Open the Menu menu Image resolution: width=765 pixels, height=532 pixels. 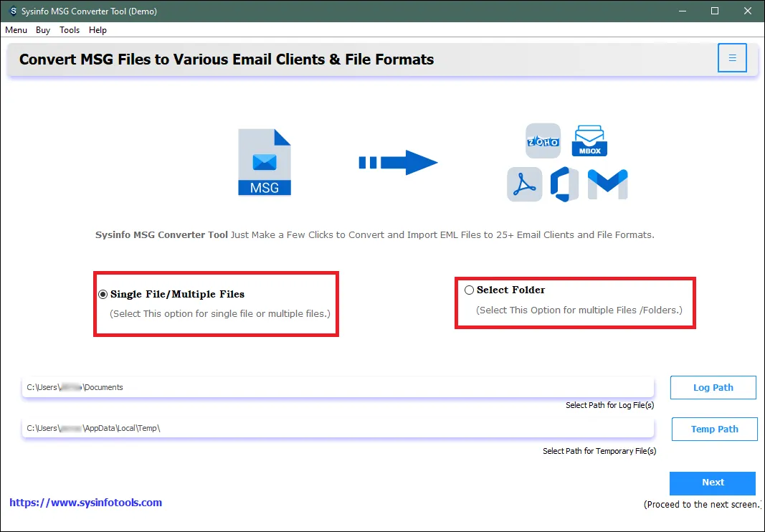(16, 30)
